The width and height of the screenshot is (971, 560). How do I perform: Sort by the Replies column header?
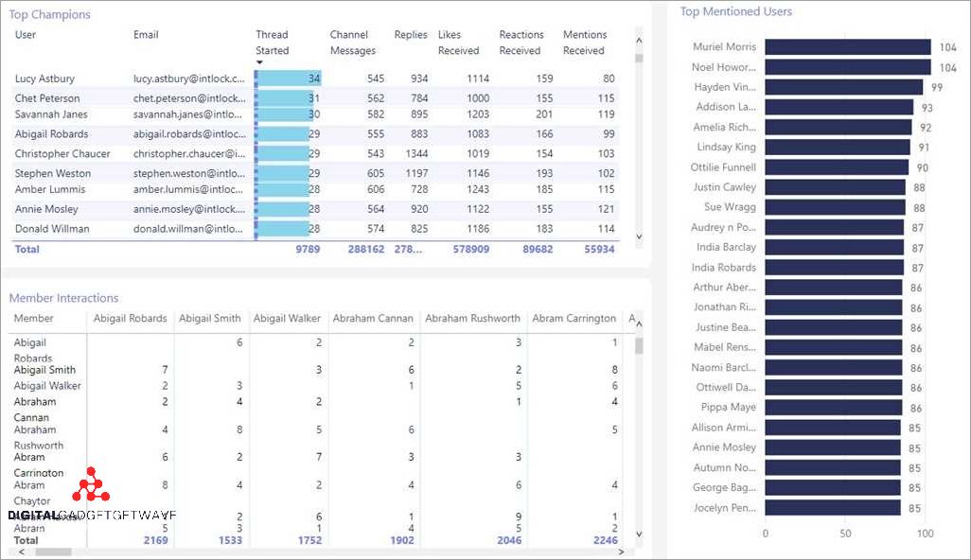[411, 35]
